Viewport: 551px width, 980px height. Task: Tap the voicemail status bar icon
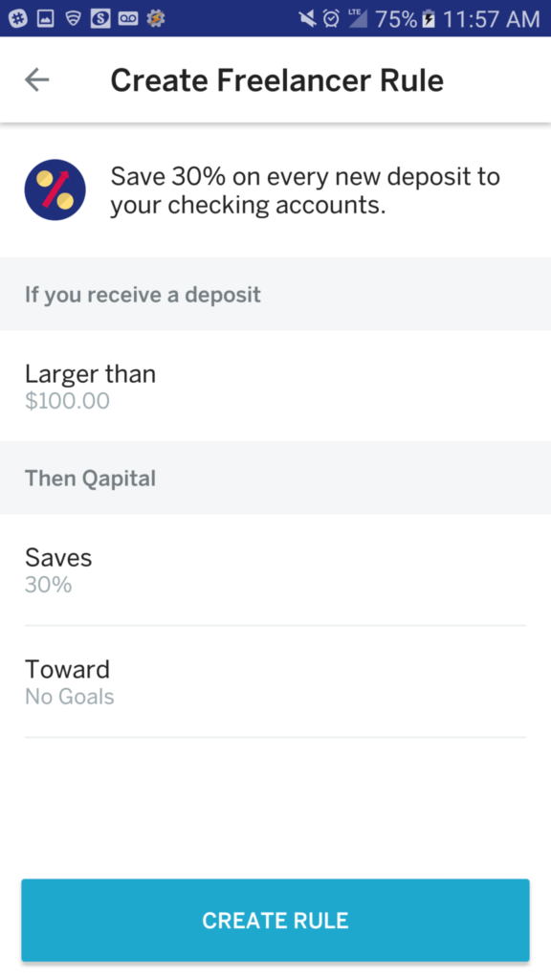pyautogui.click(x=127, y=19)
